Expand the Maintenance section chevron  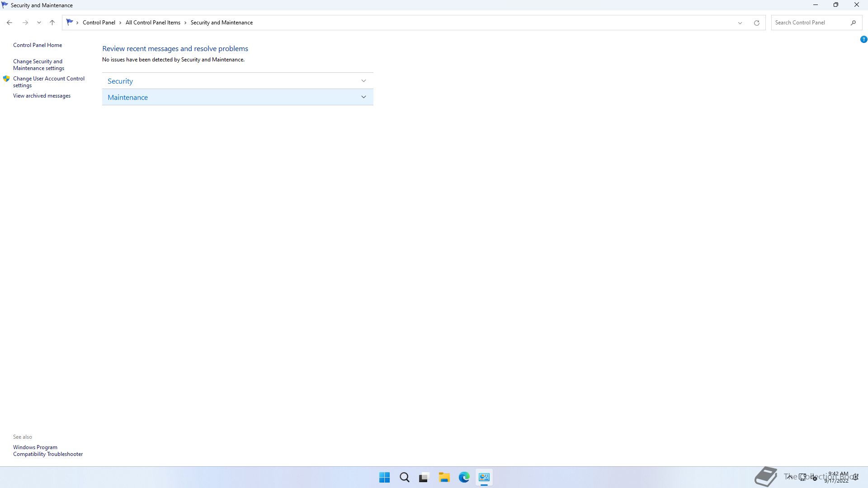pyautogui.click(x=363, y=97)
